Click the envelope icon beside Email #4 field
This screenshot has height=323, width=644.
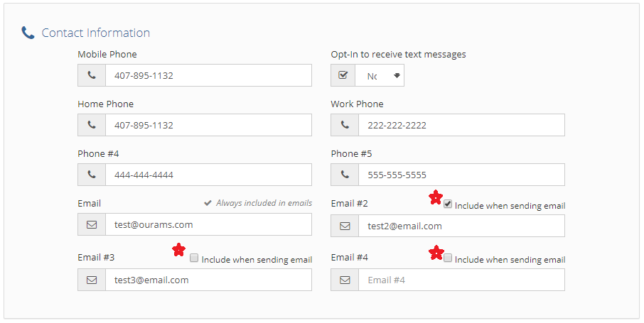coord(345,280)
